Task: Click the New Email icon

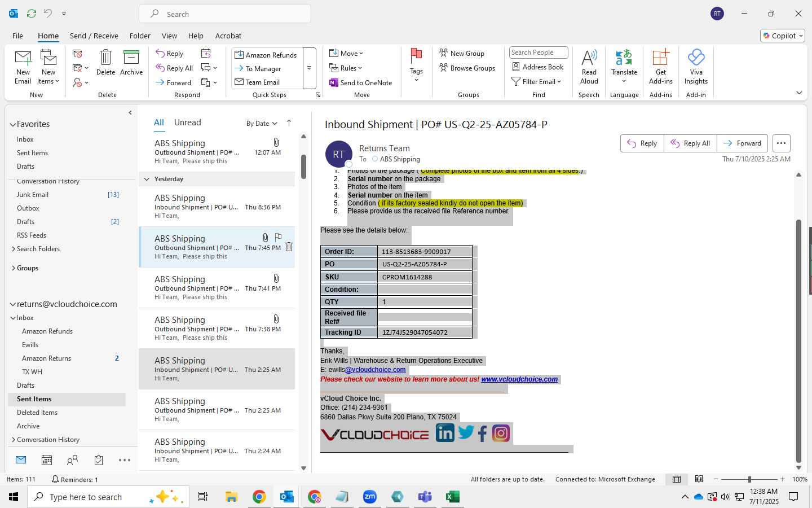Action: tap(23, 67)
